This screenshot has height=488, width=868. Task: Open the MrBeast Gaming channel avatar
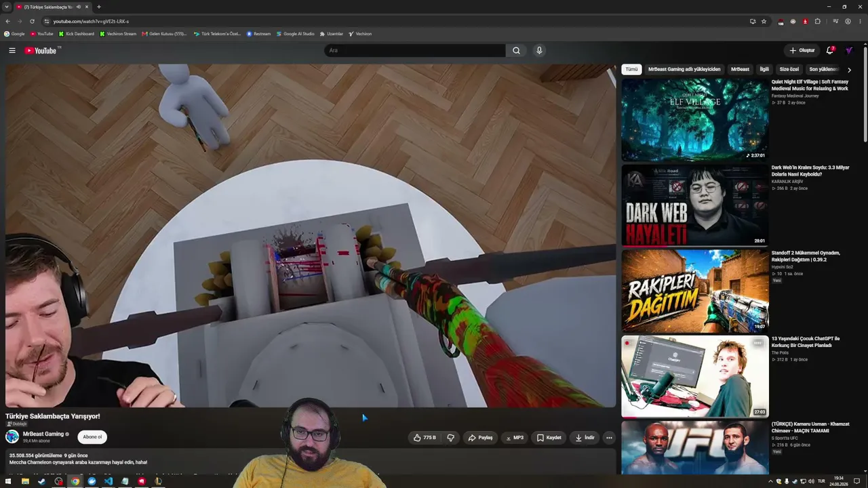tap(12, 437)
